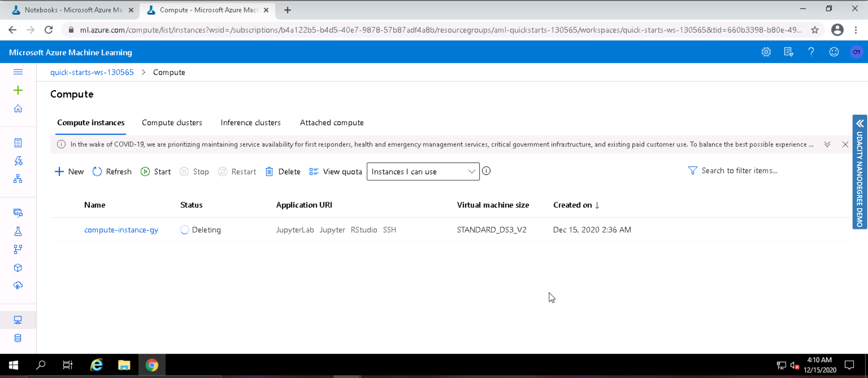Open the feedback smiley icon
Screen dimensions: 868x378
point(834,52)
